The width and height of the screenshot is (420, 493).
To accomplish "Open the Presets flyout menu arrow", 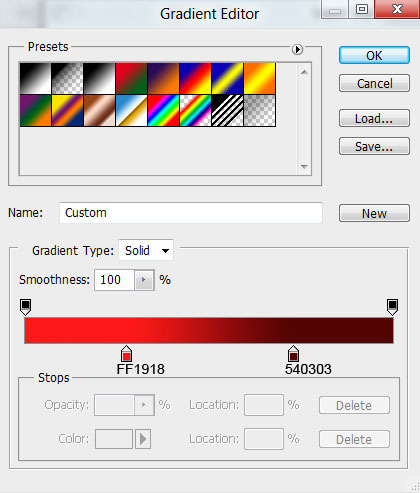I will click(297, 49).
